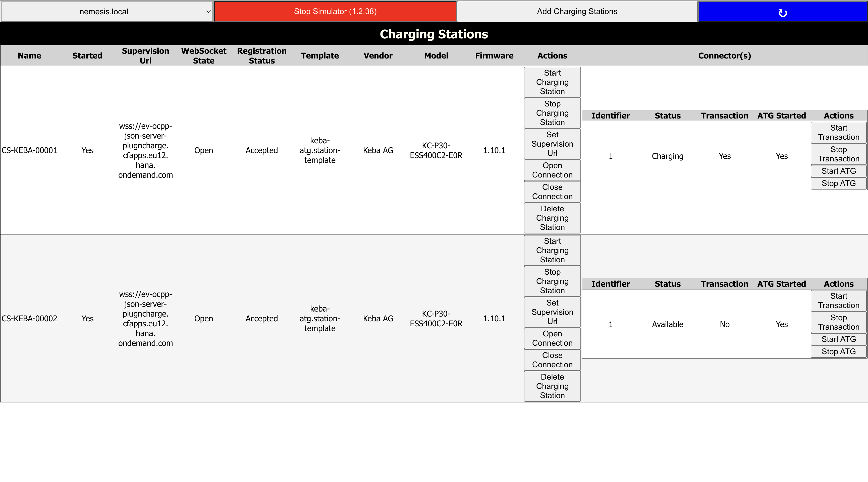Delete Charging Station CS-KEBA-00001
The height and width of the screenshot is (482, 868).
pos(552,218)
